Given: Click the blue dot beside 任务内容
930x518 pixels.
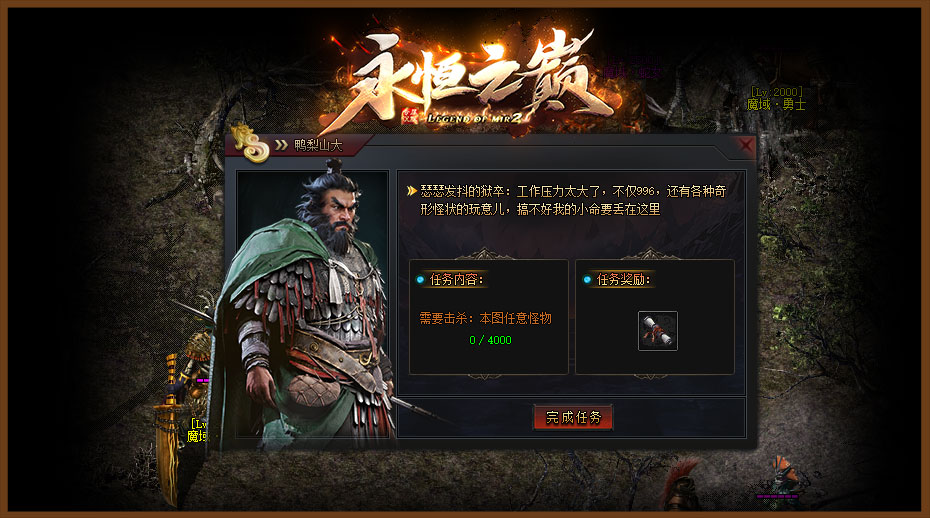Looking at the screenshot, I should click(421, 279).
